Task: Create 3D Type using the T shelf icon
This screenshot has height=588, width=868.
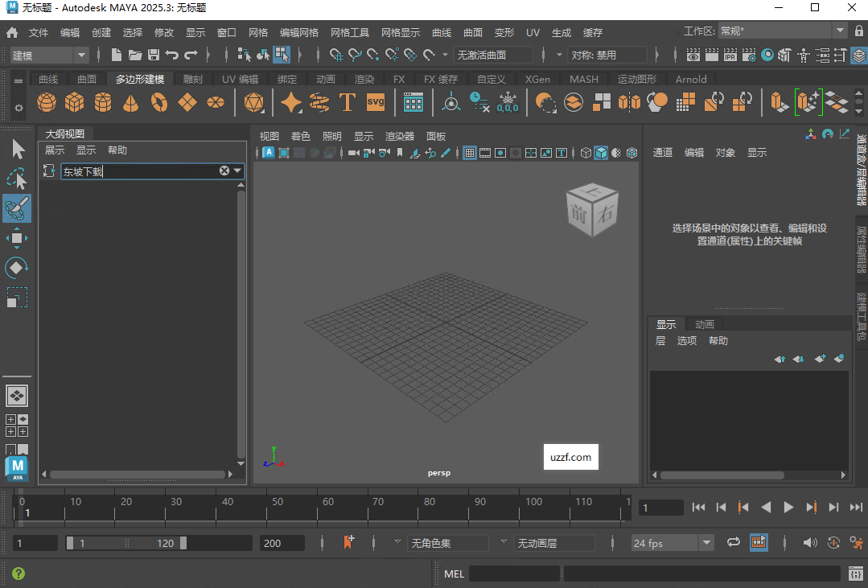Action: point(348,102)
